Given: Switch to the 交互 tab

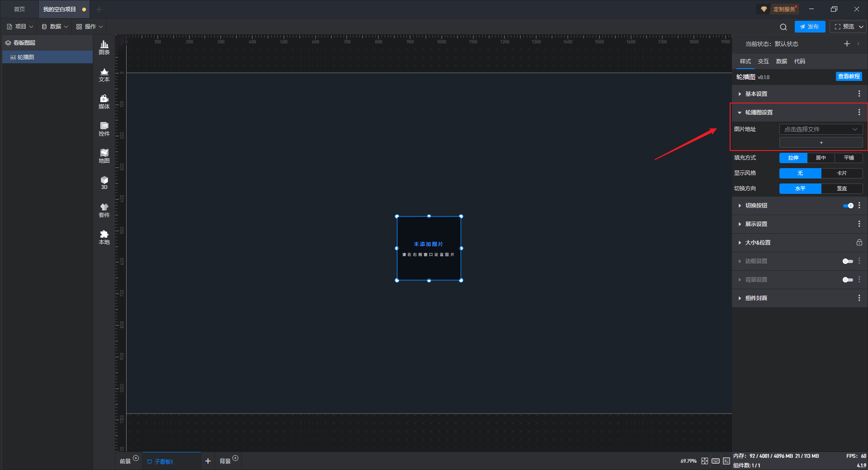Looking at the screenshot, I should tap(763, 61).
